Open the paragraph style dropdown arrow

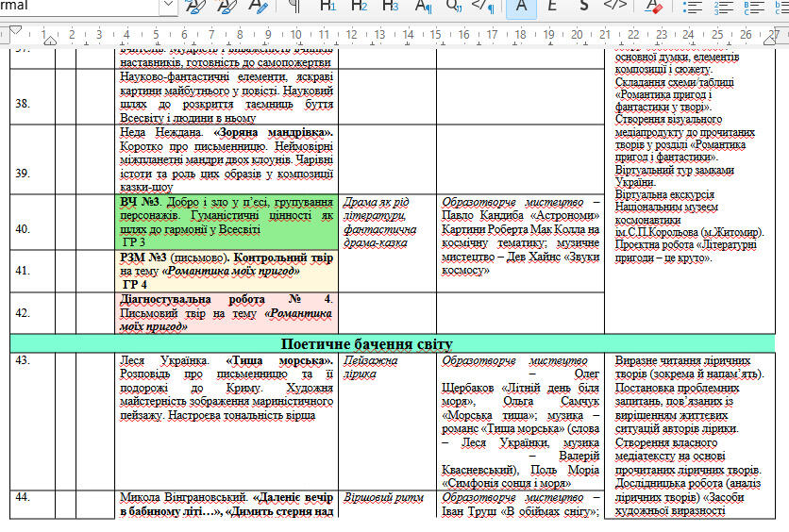tap(169, 5)
